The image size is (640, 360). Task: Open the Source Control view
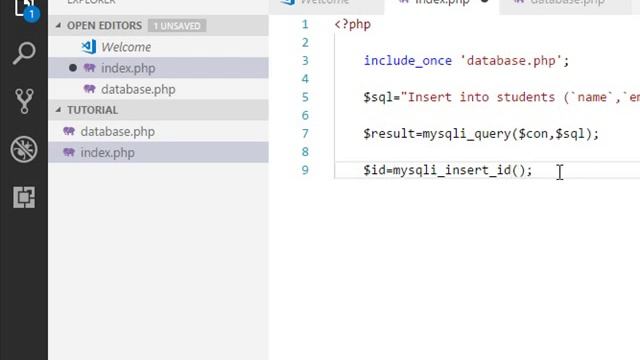point(24,101)
